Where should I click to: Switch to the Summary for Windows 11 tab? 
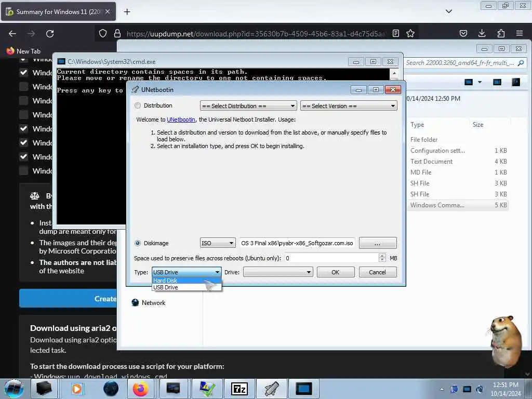(58, 11)
